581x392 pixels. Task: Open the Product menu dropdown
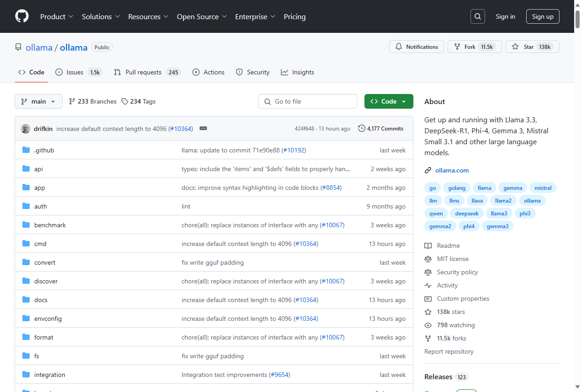pos(57,16)
